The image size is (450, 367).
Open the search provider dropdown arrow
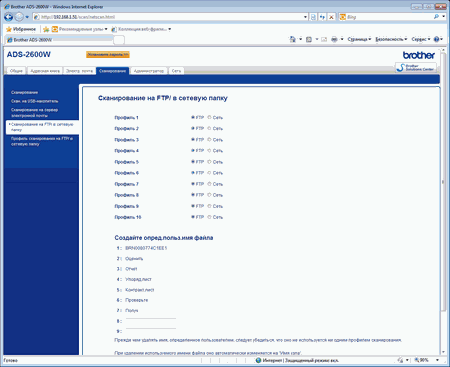[x=443, y=17]
